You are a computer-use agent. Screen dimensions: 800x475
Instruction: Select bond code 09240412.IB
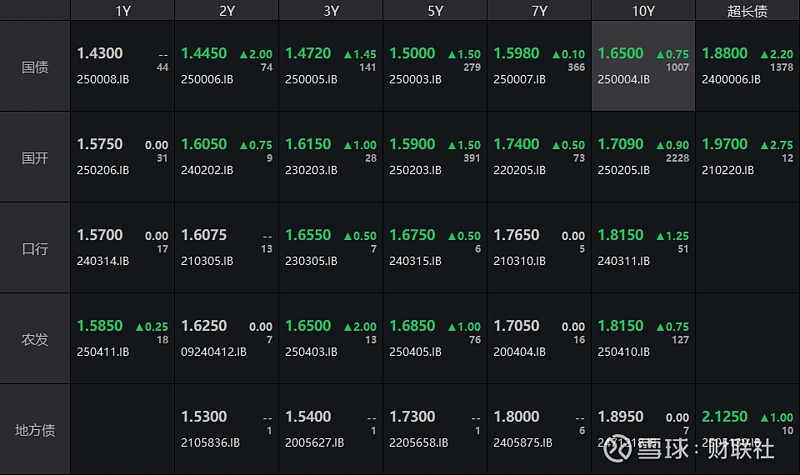[215, 352]
